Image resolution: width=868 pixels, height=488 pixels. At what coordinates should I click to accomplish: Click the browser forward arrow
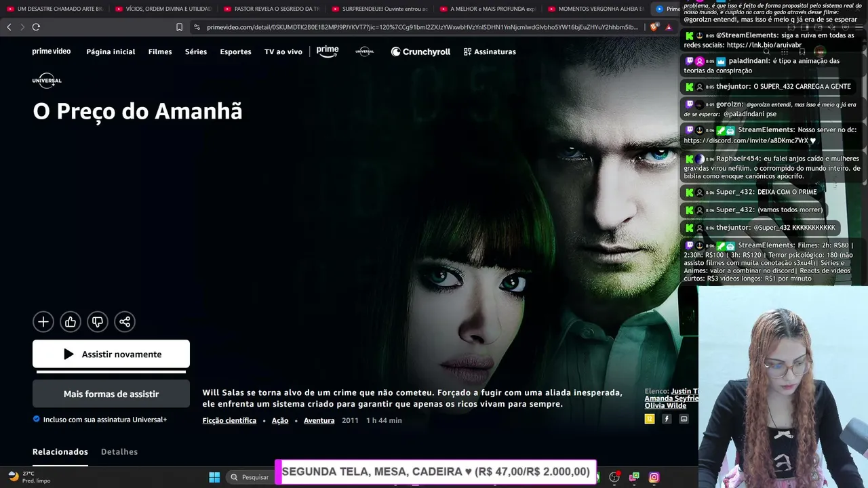[22, 27]
